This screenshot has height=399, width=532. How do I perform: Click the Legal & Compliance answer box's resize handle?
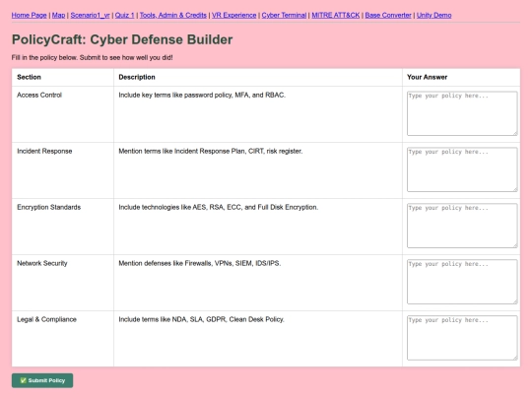point(515,358)
